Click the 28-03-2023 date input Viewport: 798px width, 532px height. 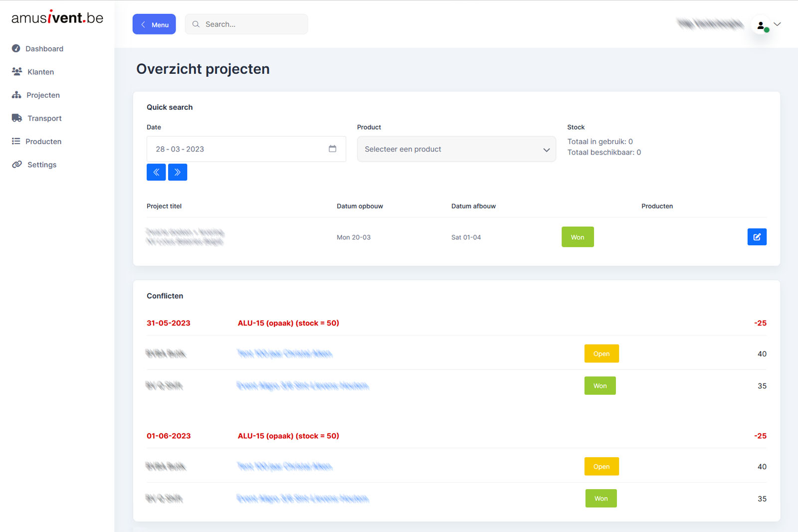(246, 149)
